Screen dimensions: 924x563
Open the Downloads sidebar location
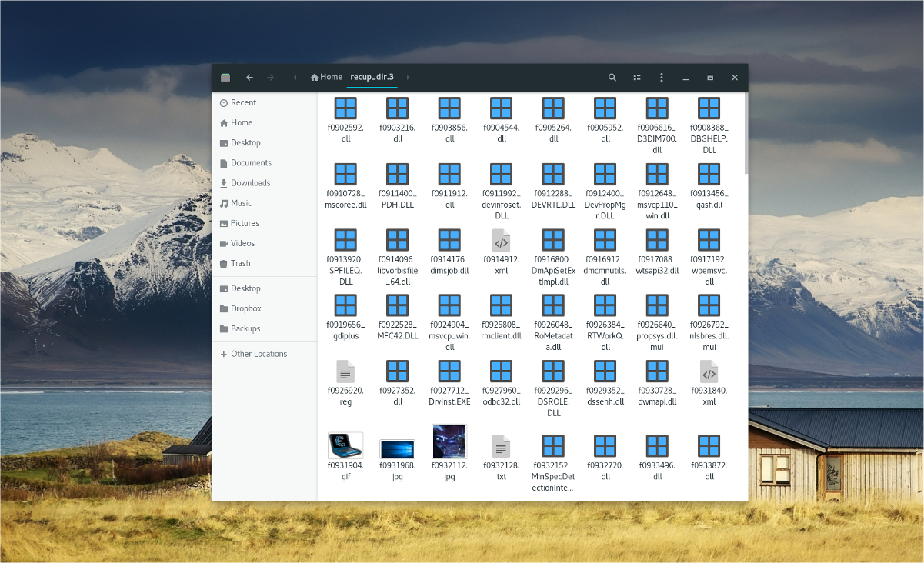(250, 183)
